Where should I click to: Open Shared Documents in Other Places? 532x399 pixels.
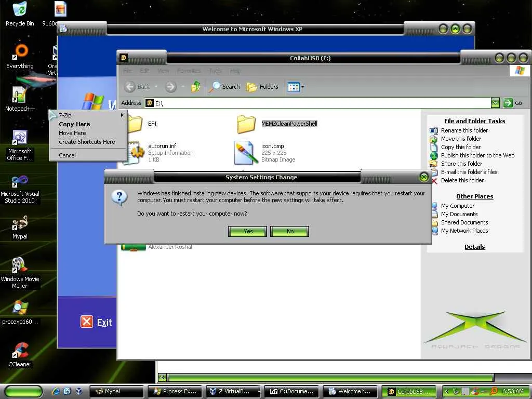(464, 222)
